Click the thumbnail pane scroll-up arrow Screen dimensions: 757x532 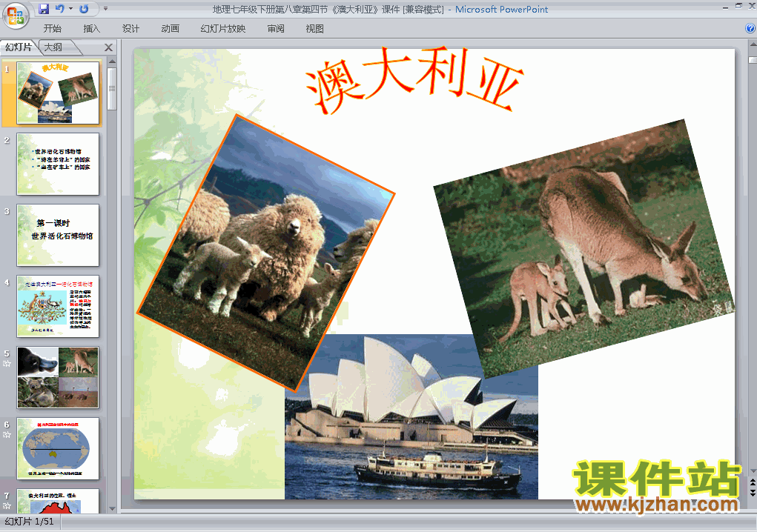[112, 61]
